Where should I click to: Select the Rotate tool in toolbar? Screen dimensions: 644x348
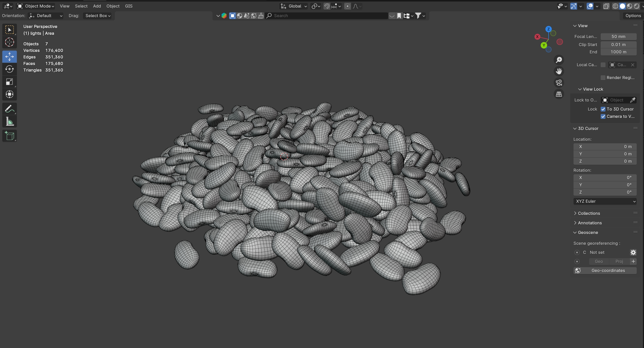pos(10,69)
